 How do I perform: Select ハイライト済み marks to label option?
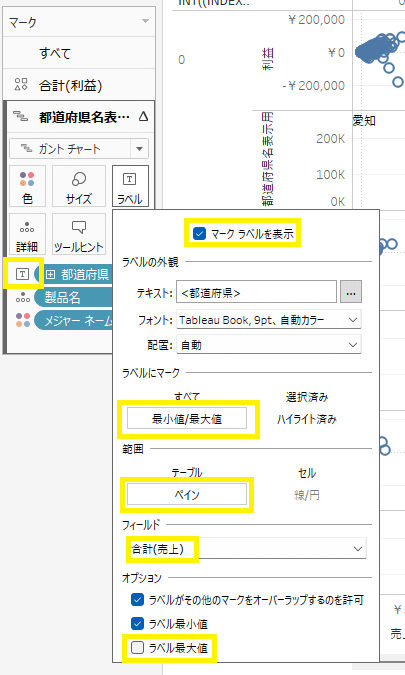[307, 419]
